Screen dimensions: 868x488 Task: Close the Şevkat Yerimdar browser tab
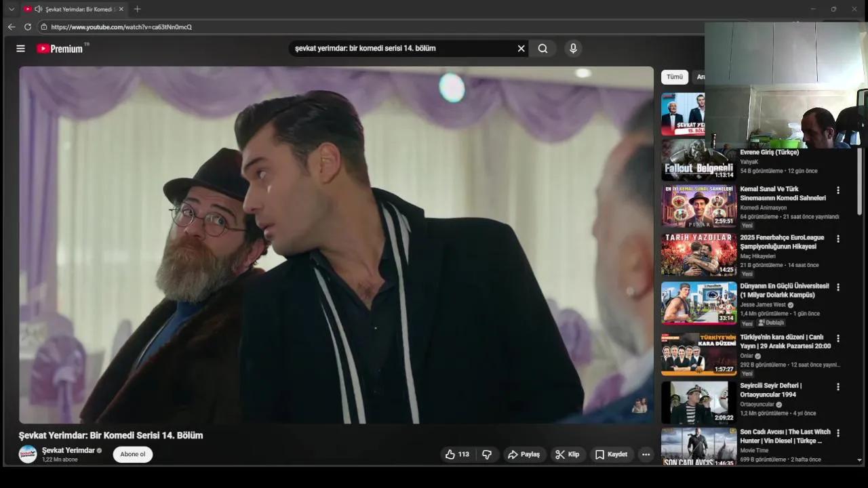pos(121,9)
